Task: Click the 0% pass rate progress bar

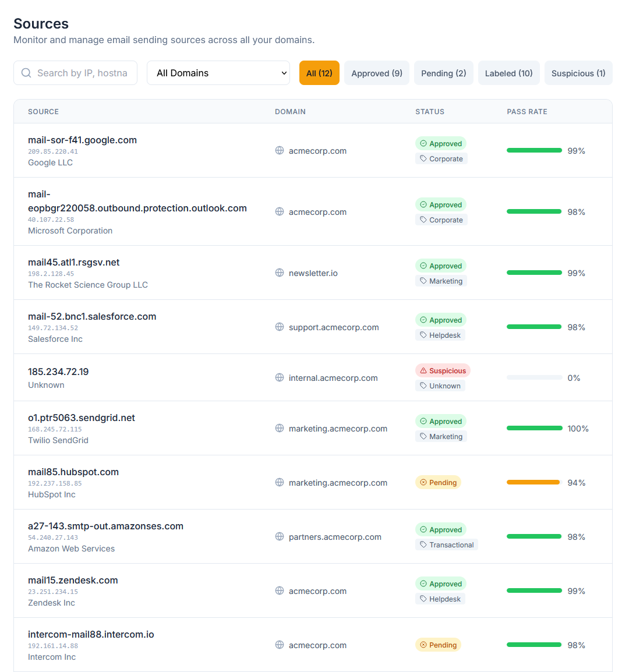Action: click(534, 377)
